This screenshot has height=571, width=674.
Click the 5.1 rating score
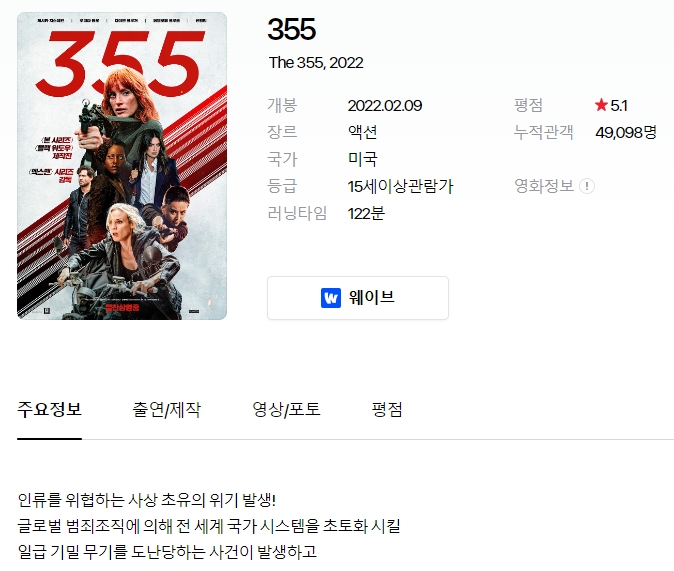coord(619,106)
